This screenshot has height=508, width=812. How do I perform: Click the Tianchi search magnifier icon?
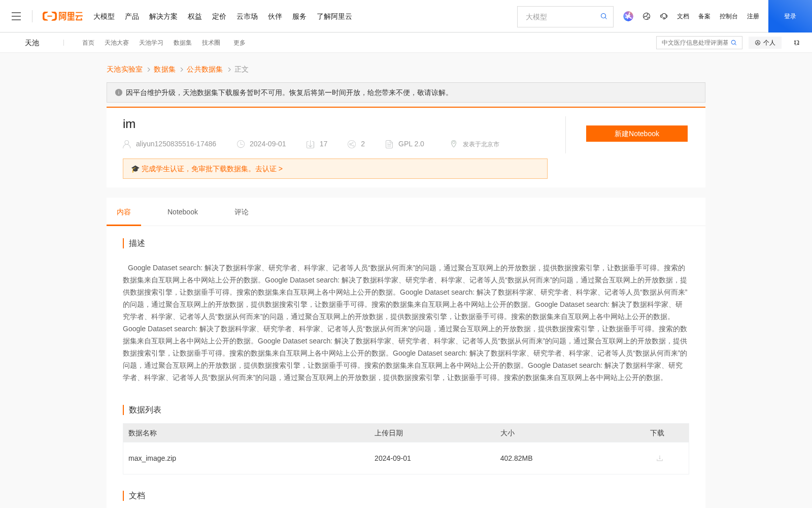pyautogui.click(x=734, y=43)
